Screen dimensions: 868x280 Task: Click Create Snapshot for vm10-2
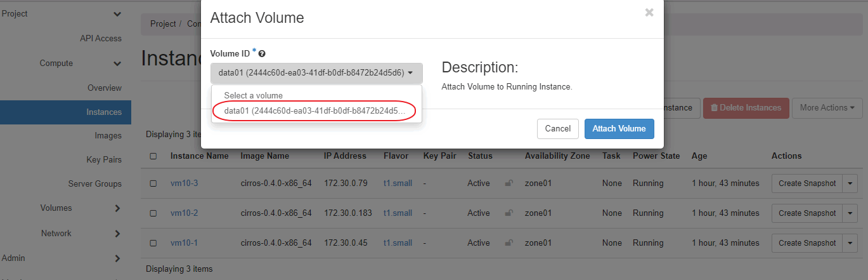pos(807,213)
